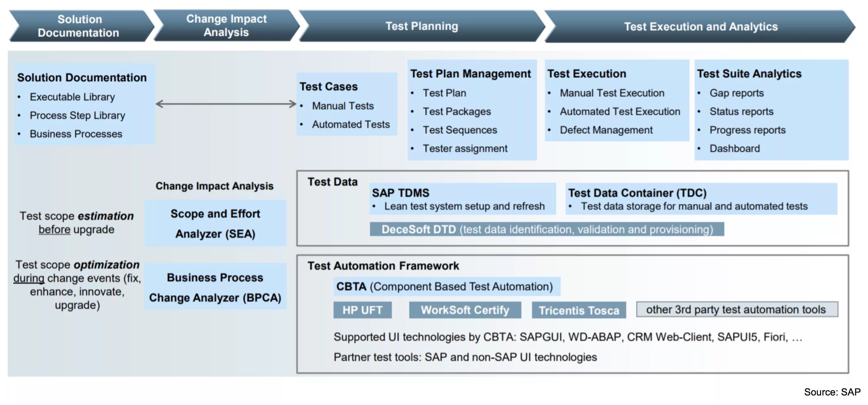Select the Change Impact Analysis chevron header
This screenshot has height=405, width=868.
(226, 26)
